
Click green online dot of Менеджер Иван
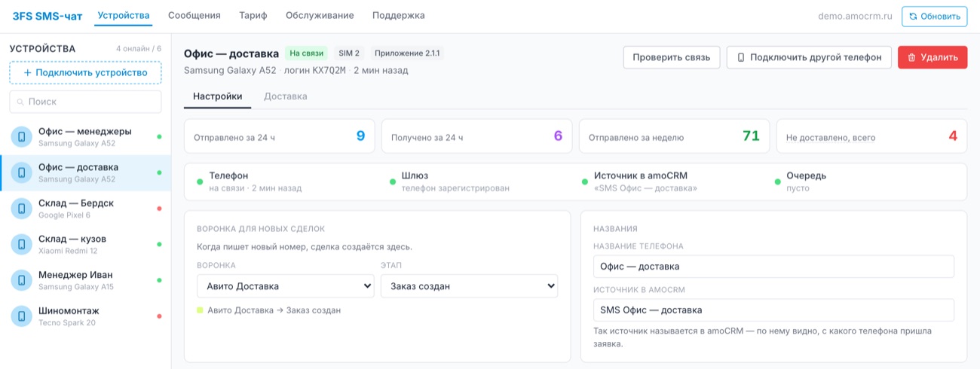(159, 280)
